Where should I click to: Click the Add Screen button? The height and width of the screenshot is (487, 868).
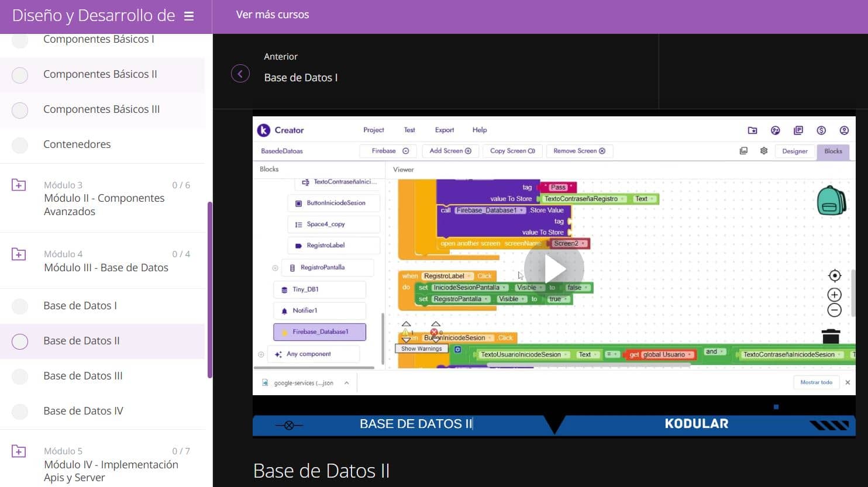point(450,151)
